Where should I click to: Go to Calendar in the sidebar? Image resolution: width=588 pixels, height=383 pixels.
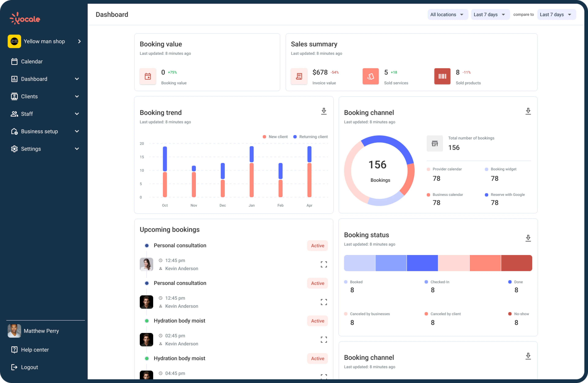[32, 62]
